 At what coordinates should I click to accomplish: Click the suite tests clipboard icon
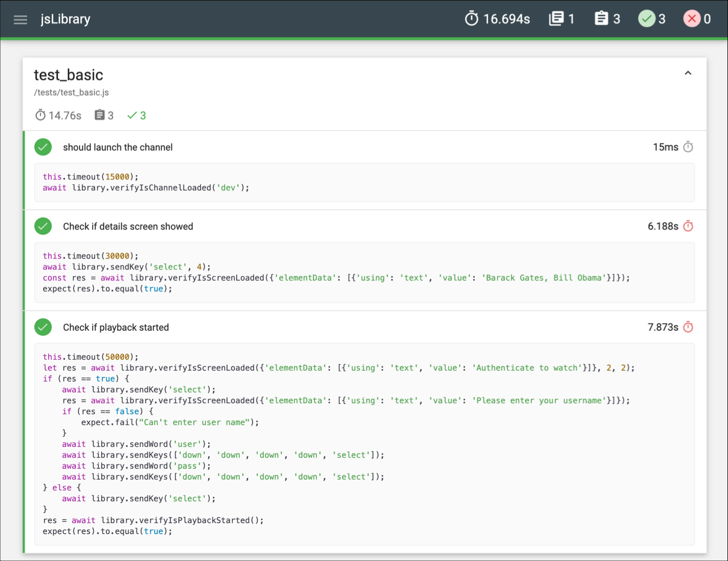click(x=100, y=115)
